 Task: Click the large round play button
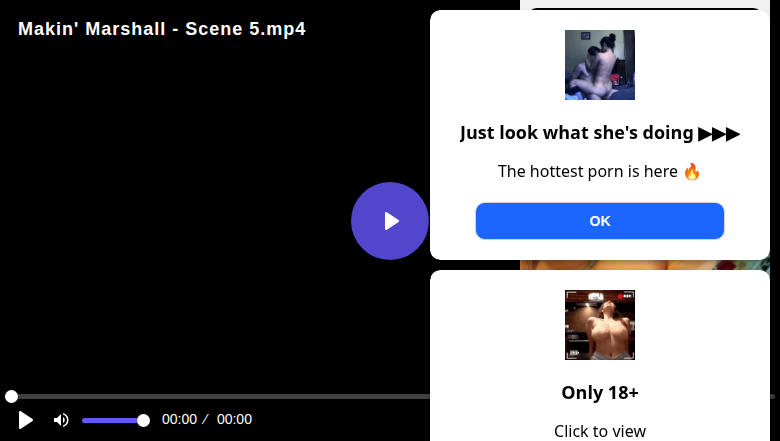click(390, 221)
